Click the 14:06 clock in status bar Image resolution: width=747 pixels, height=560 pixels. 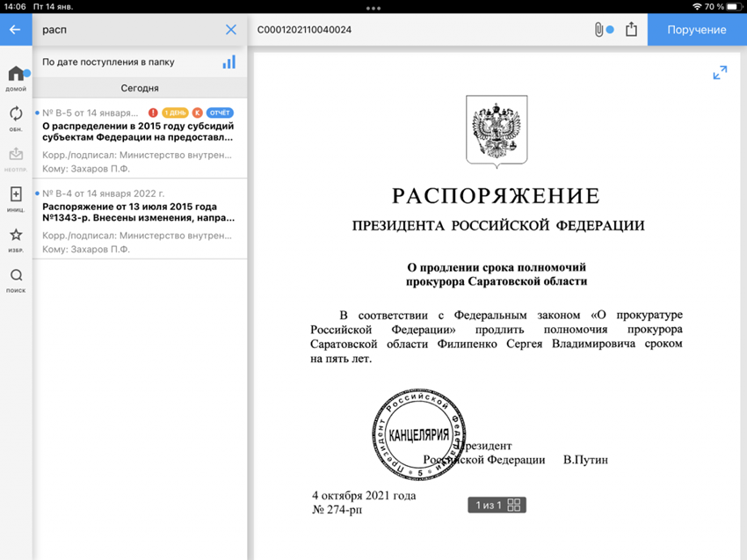[x=14, y=7]
